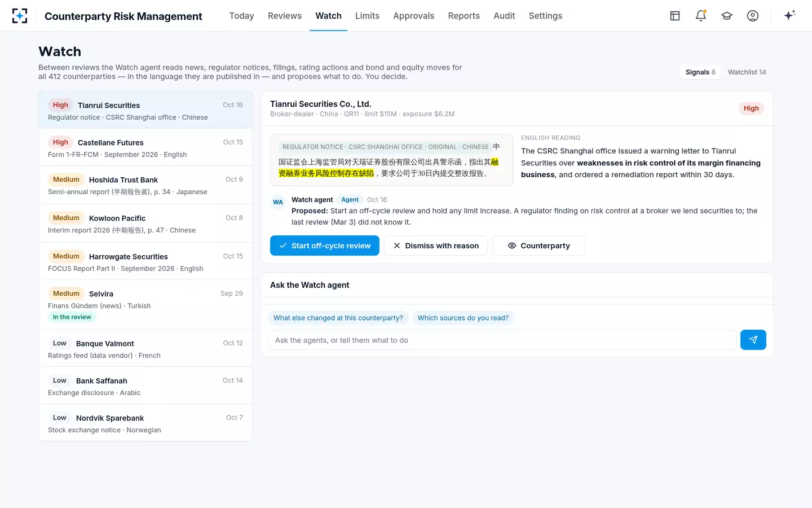Click the Chinese original language glyph icon
This screenshot has height=508, width=812.
(496, 146)
